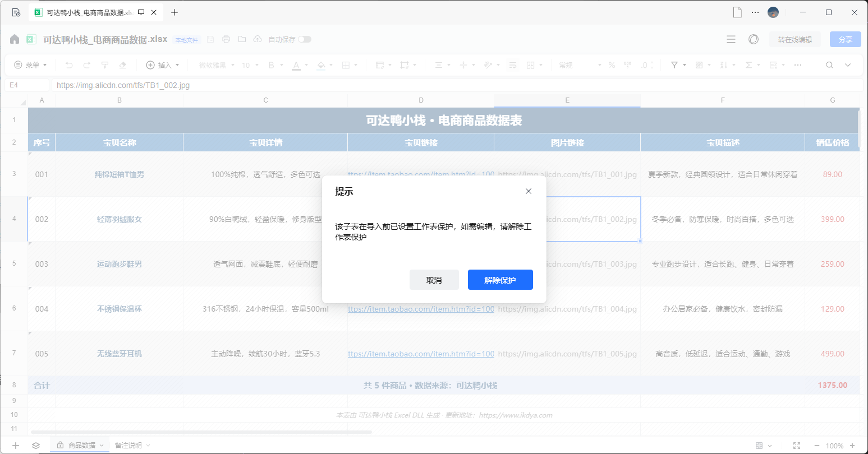Screen dimensions: 868x454
Task: Click the vertical alignment icon
Action: click(x=463, y=65)
